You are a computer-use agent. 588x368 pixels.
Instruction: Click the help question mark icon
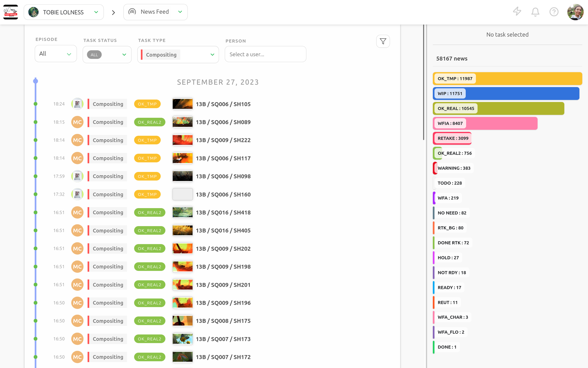point(554,12)
